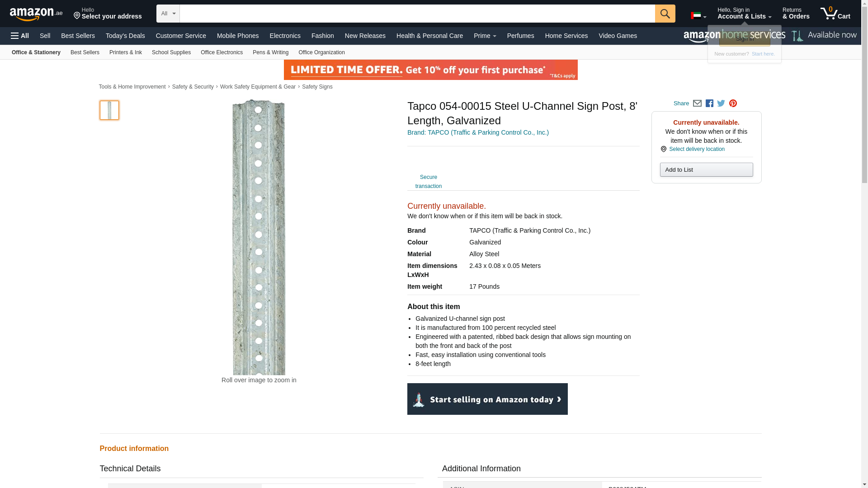Open the shopping cart icon
The height and width of the screenshot is (488, 868).
(835, 14)
